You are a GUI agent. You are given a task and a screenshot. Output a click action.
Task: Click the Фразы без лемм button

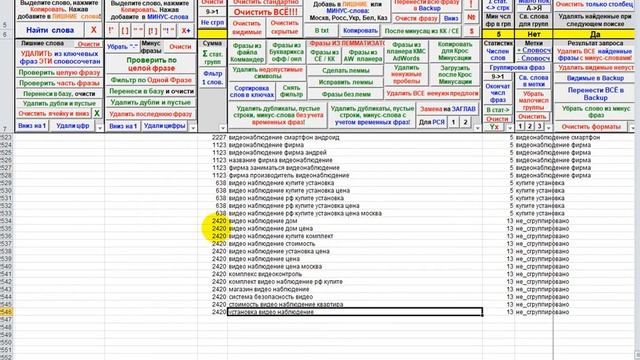click(x=346, y=94)
